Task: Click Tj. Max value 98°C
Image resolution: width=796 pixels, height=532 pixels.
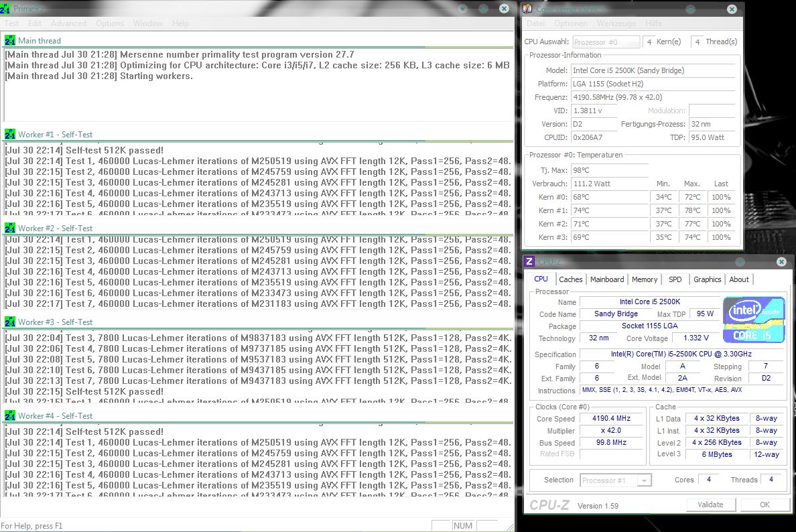Action: pos(609,171)
